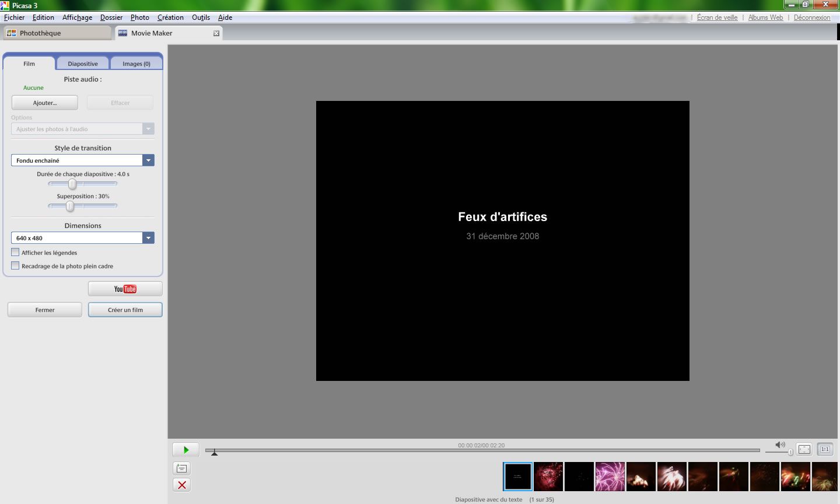Add a new text slide icon
Viewport: 840px width, 504px height.
point(182,468)
